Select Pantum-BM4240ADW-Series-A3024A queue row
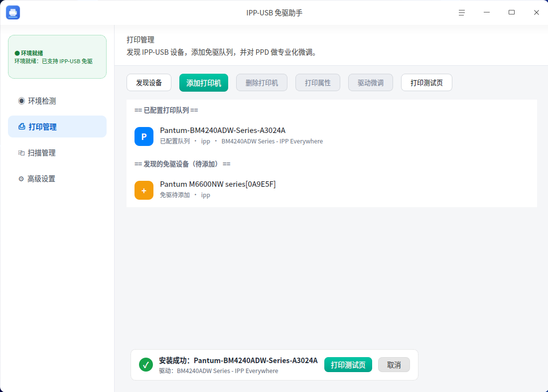Screen dimensions: 548x392 pos(332,136)
